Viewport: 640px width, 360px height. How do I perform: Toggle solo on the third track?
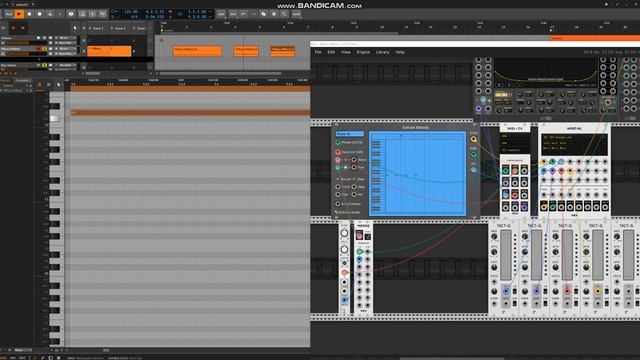tap(44, 65)
